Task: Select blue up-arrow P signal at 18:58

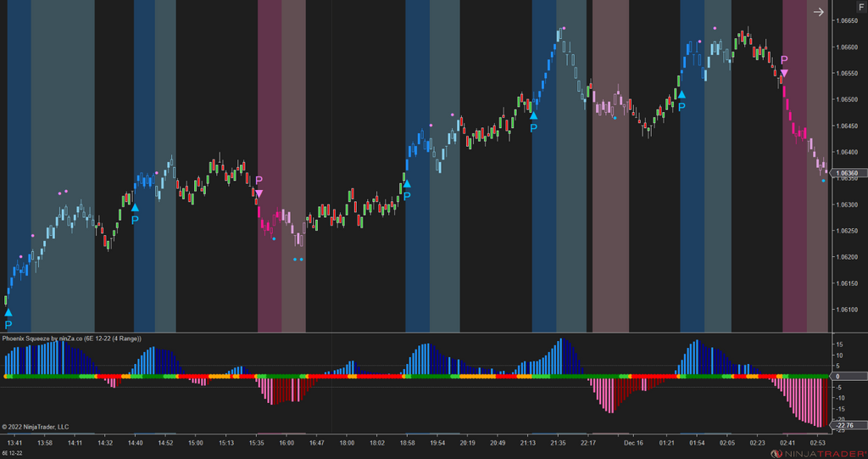Action: coord(407,189)
